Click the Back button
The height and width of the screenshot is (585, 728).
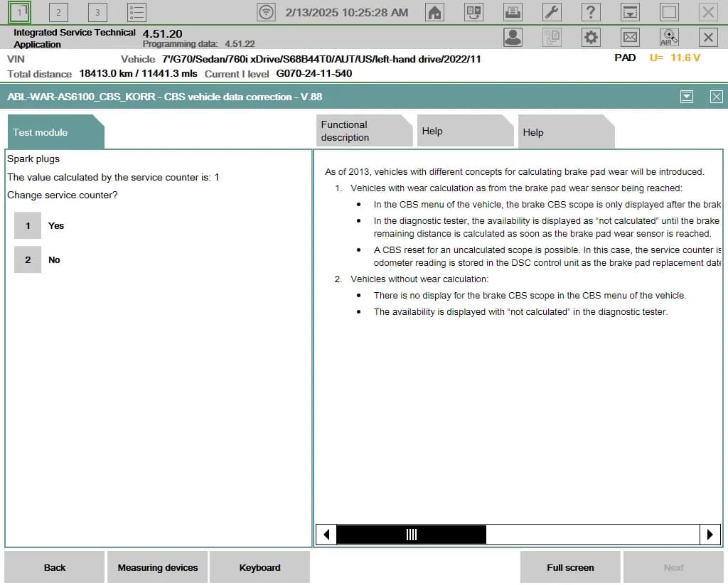(54, 567)
